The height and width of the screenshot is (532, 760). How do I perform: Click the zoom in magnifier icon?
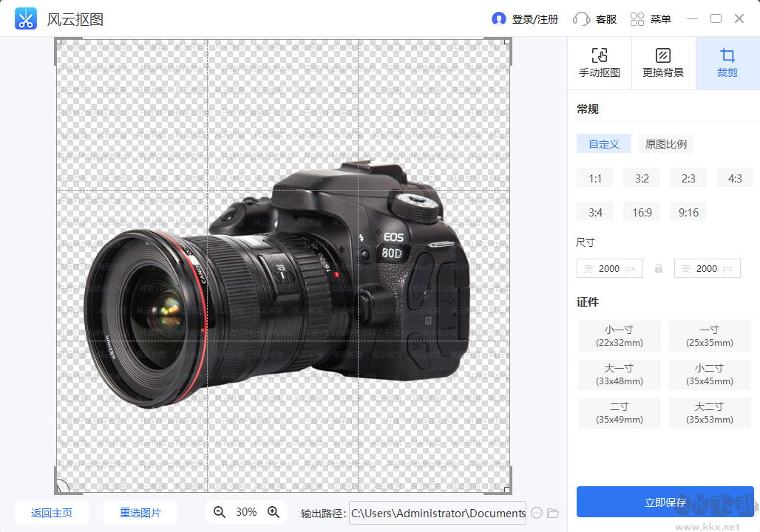click(274, 512)
